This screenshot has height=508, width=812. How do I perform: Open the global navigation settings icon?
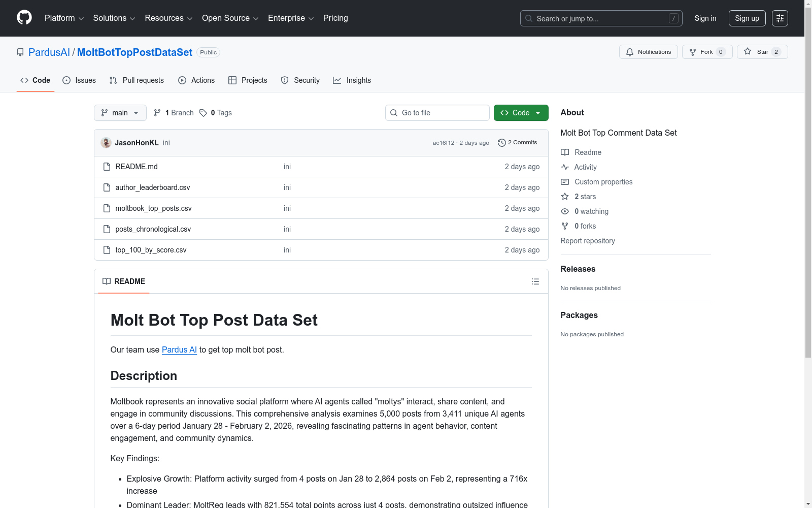click(x=780, y=18)
